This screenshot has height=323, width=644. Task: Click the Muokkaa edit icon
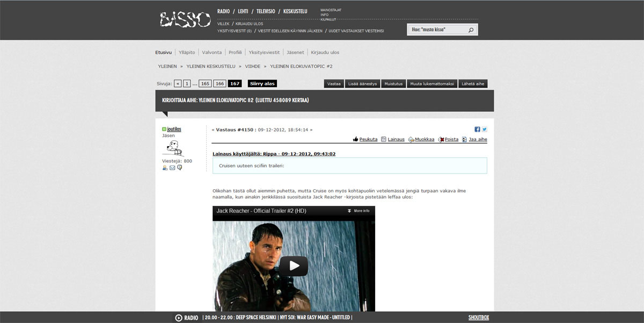(x=411, y=139)
